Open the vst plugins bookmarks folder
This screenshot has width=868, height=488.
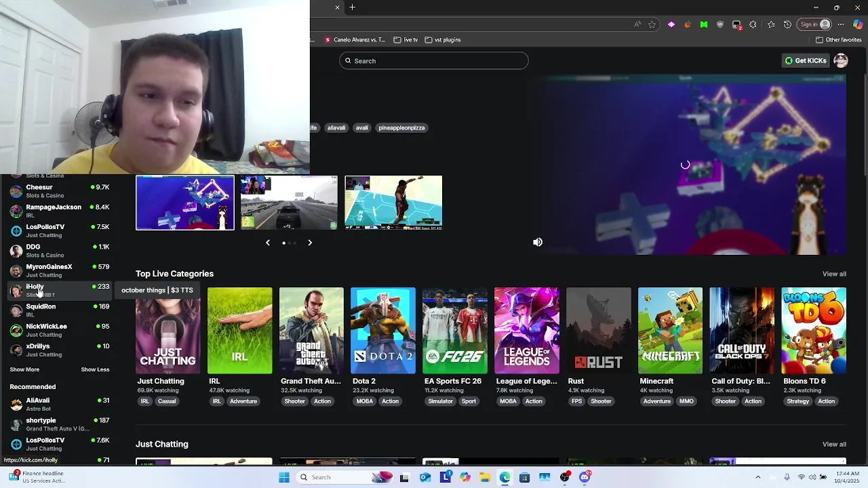pos(443,40)
